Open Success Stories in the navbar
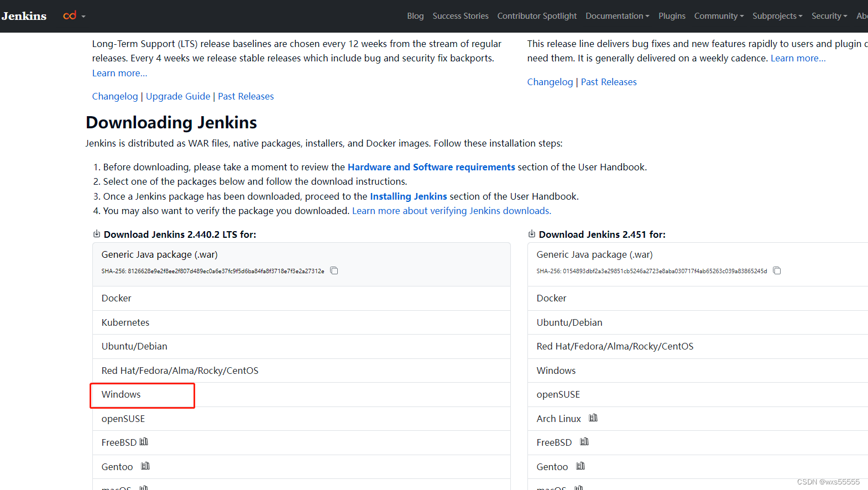The image size is (868, 490). (x=461, y=16)
